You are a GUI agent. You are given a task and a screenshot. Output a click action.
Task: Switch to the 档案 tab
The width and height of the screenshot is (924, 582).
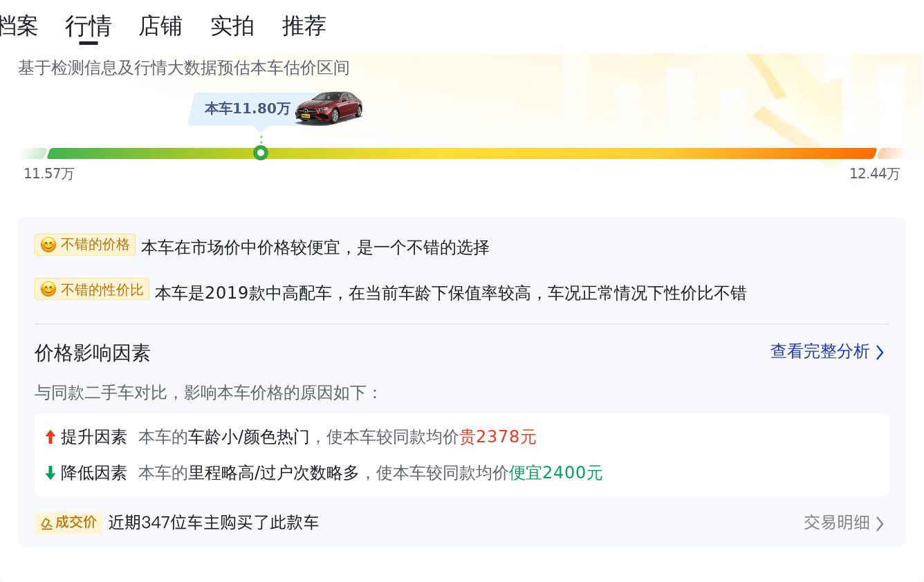tap(18, 26)
